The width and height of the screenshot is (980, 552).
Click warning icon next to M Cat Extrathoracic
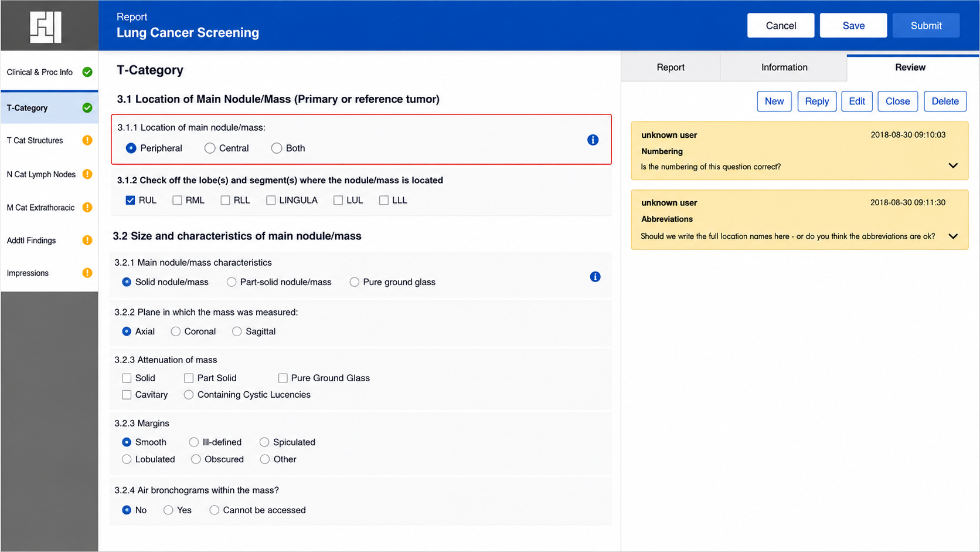pos(87,207)
